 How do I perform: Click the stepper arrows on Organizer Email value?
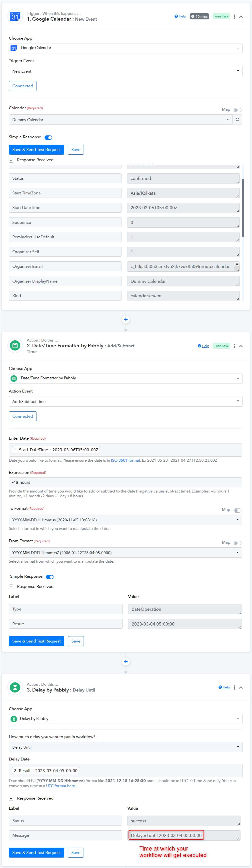[237, 264]
